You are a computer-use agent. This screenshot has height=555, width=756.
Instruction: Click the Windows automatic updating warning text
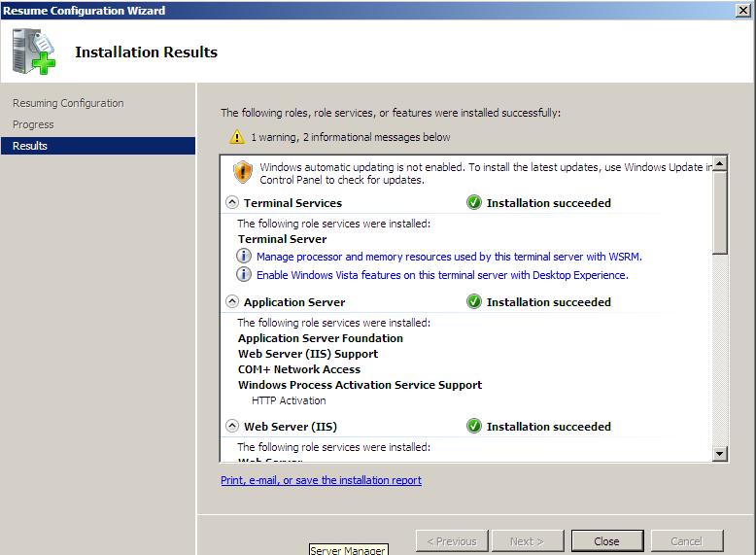(x=486, y=174)
